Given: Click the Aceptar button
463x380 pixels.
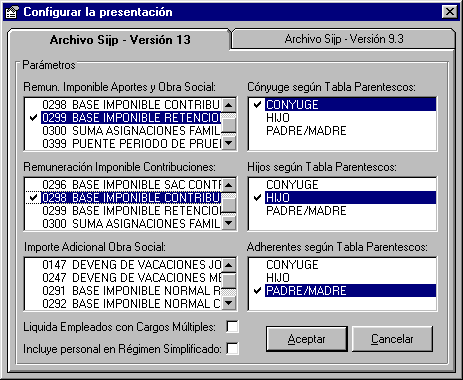Looking at the screenshot, I should point(307,339).
